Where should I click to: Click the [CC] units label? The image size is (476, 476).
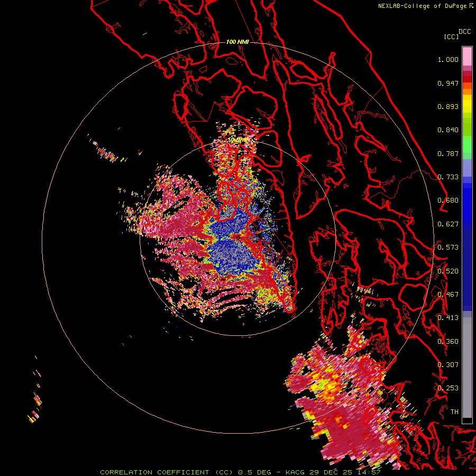click(451, 36)
